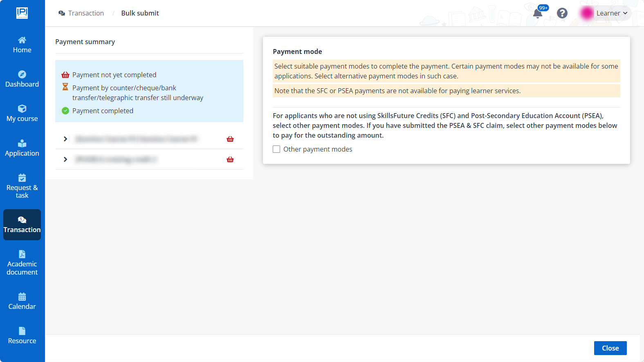Image resolution: width=644 pixels, height=362 pixels.
Task: Click the Transaction breadcrumb icon
Action: (62, 13)
